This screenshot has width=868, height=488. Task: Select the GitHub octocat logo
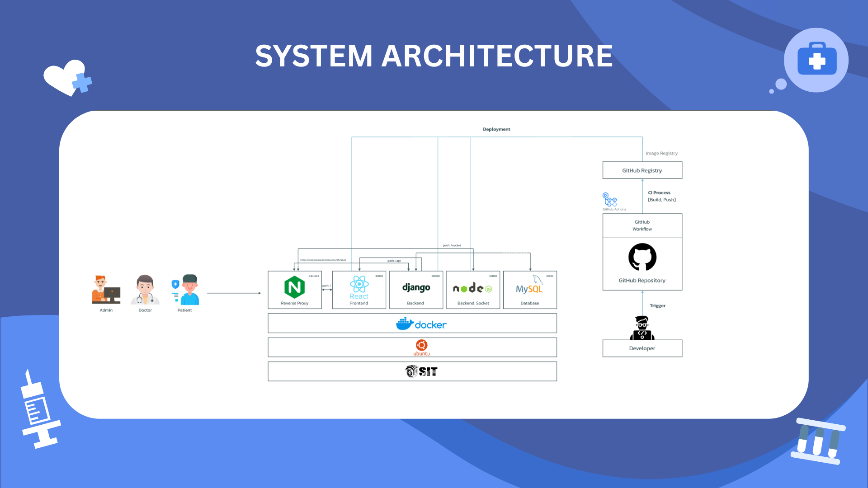[x=642, y=257]
